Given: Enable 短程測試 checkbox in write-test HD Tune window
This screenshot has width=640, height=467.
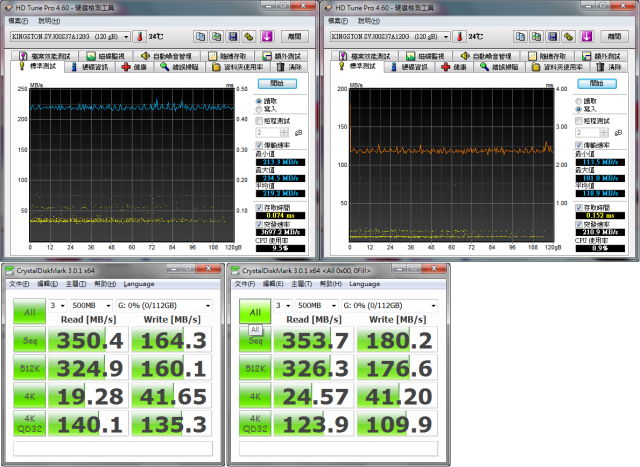Looking at the screenshot, I should 579,121.
